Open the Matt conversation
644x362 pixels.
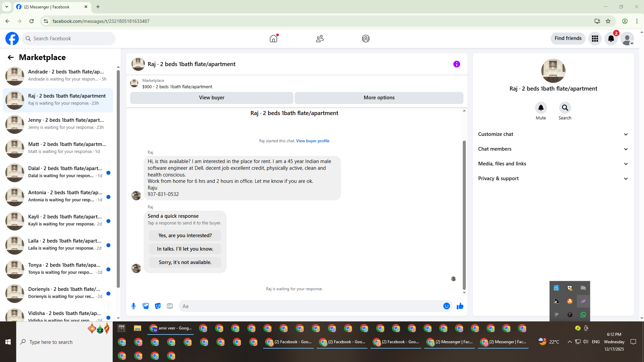pos(58,148)
